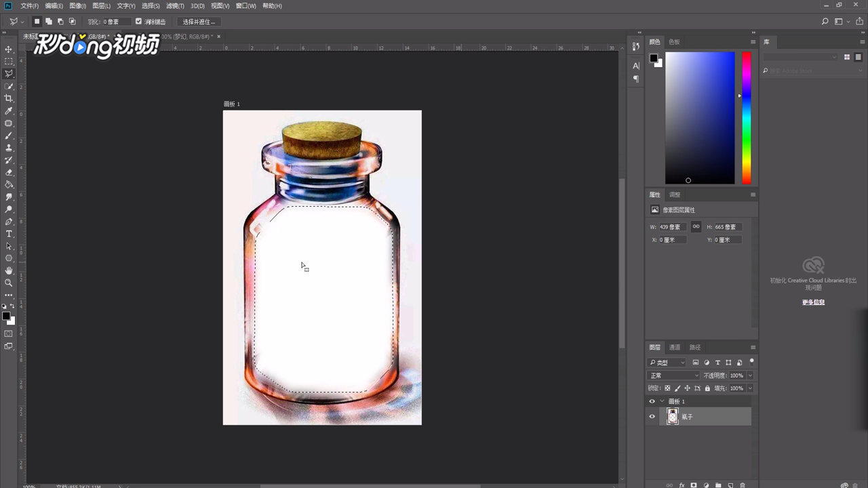Click the 更多信息 link
This screenshot has width=868, height=488.
tap(813, 302)
